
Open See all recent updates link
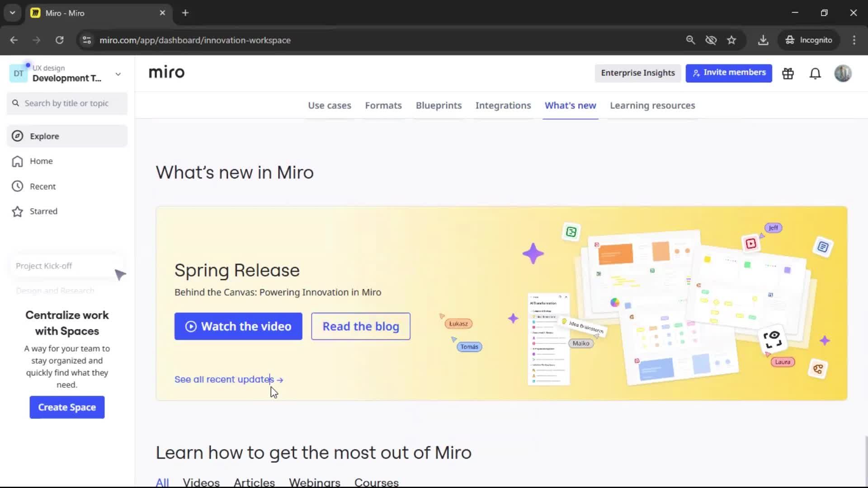(x=229, y=380)
